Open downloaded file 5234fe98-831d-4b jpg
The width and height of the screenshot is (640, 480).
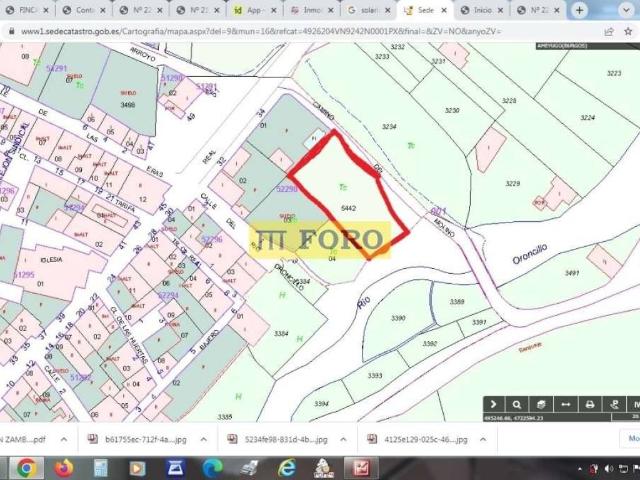coord(278,440)
